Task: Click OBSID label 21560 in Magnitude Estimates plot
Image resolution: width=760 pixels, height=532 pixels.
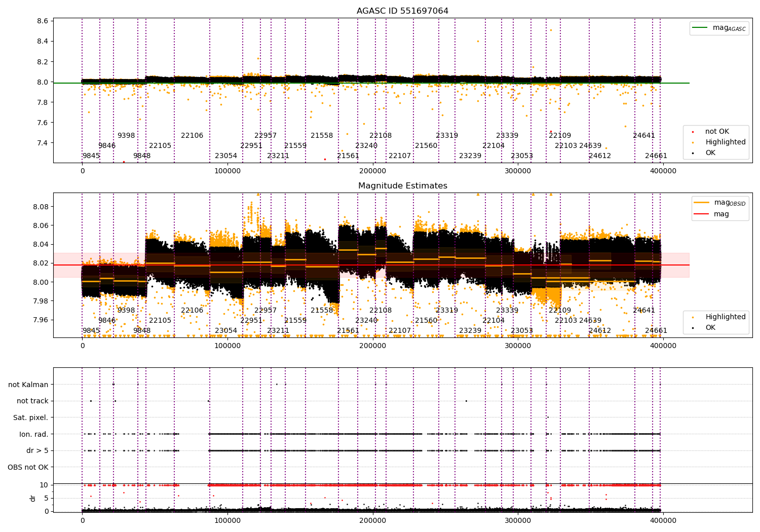Action: click(426, 320)
